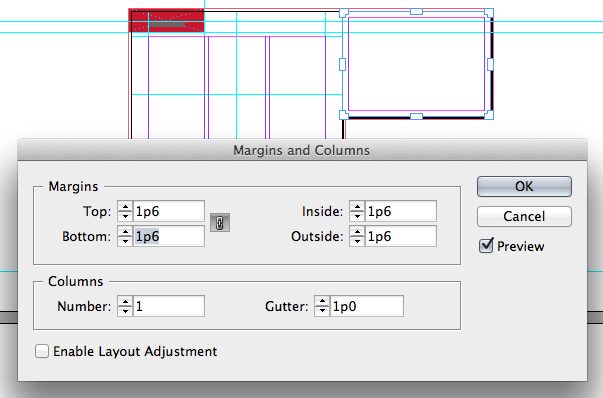Click the Gutter stepper arrows

tap(322, 306)
